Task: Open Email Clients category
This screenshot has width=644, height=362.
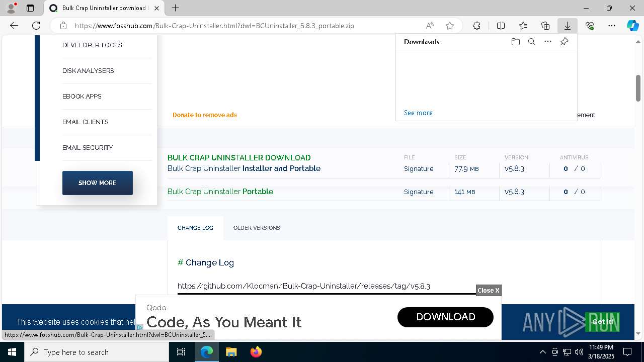Action: point(86,122)
